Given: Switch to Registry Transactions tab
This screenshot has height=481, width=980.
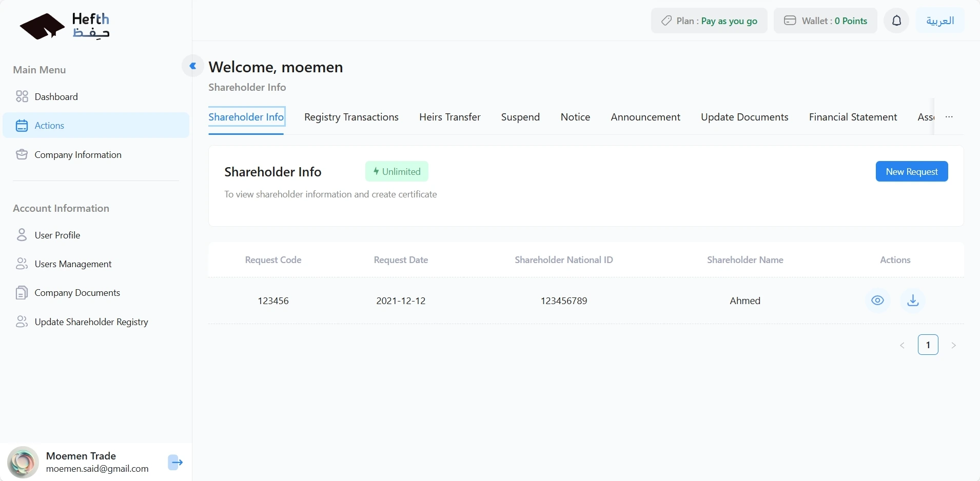Looking at the screenshot, I should [x=351, y=117].
